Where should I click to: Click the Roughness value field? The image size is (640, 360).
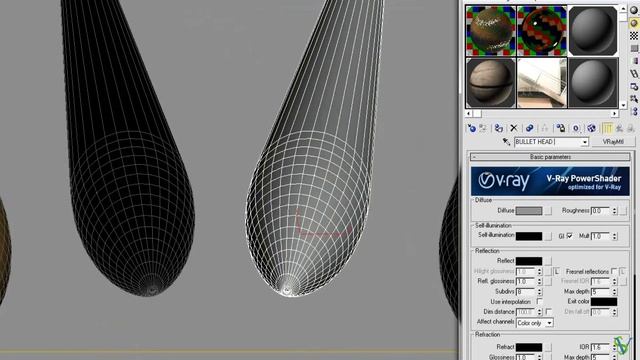coord(600,211)
